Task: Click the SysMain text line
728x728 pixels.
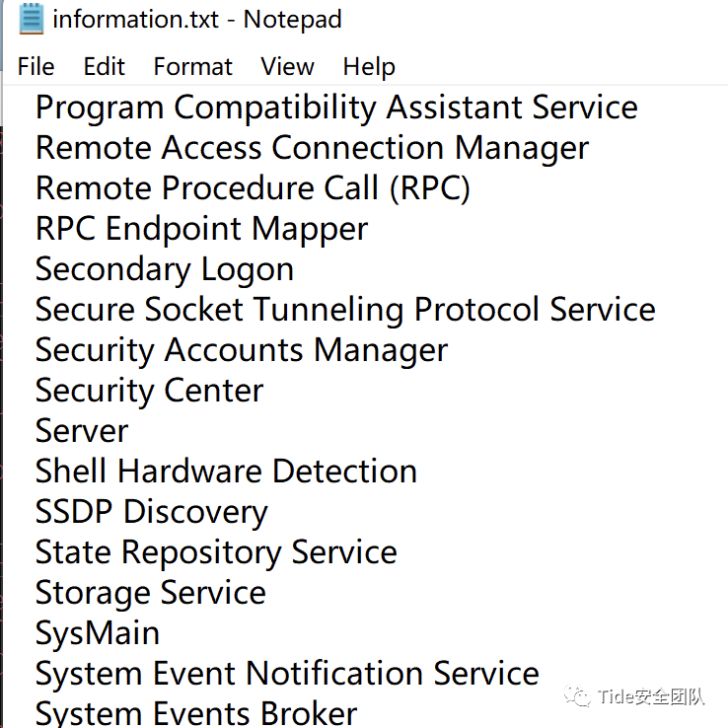Action: (x=98, y=633)
